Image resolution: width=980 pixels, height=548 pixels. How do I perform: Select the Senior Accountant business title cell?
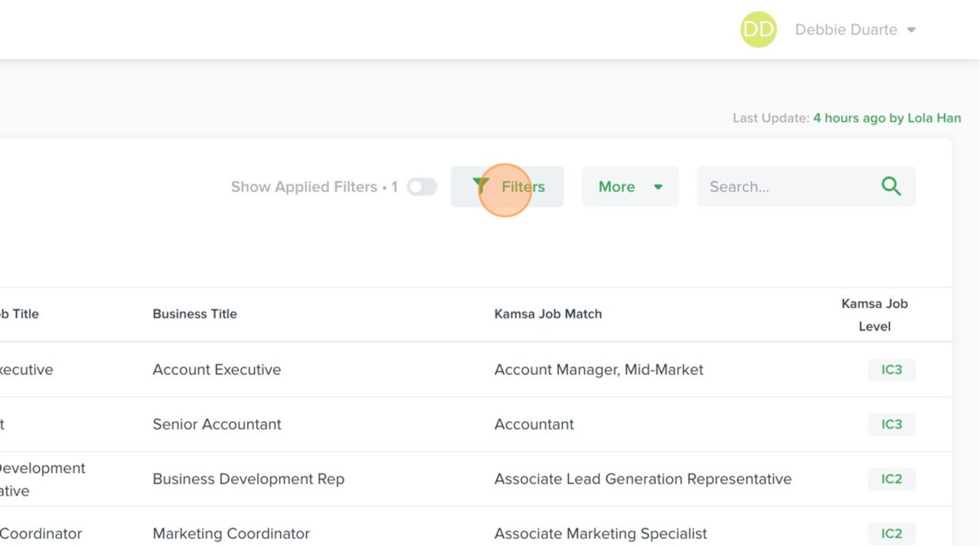pos(217,424)
